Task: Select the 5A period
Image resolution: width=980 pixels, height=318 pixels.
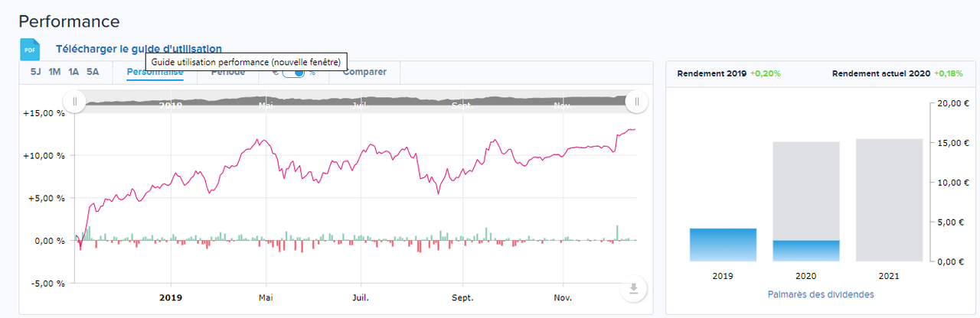Action: click(93, 72)
